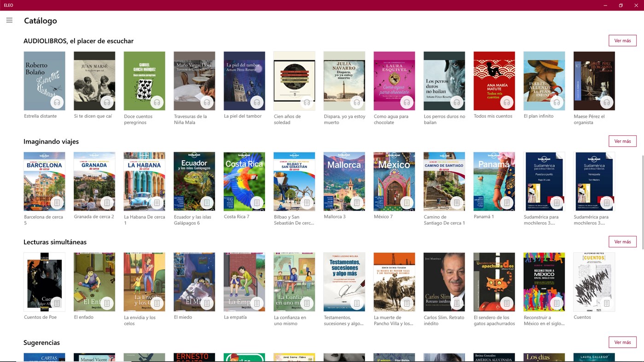The width and height of the screenshot is (644, 362).
Task: Open Ver más for Lecturas simultáneas
Action: click(622, 241)
